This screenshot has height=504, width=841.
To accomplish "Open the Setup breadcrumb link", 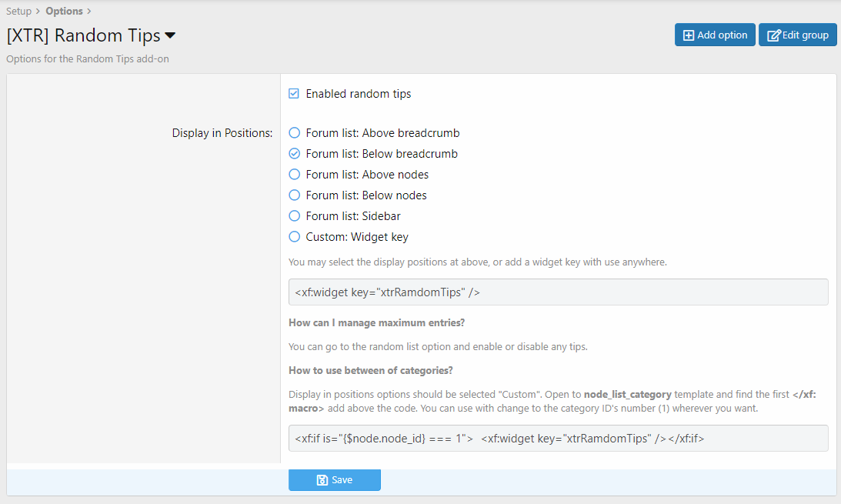I will coord(19,12).
